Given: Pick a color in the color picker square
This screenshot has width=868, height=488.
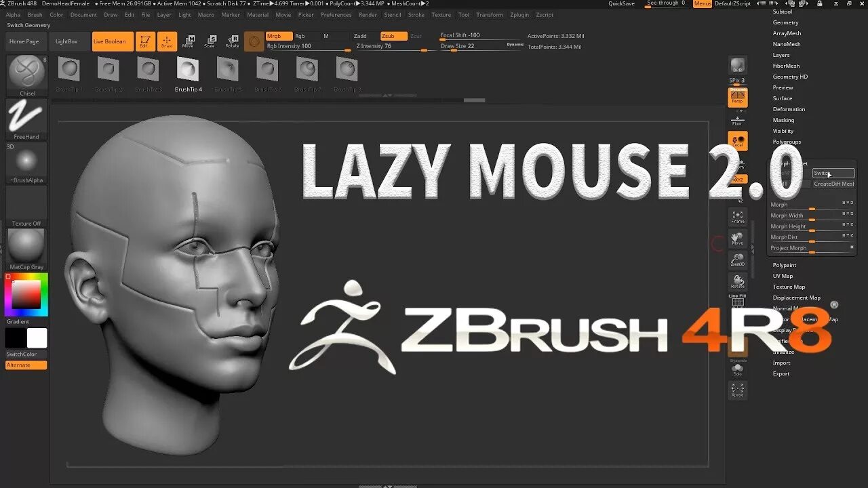Looking at the screenshot, I should click(26, 295).
